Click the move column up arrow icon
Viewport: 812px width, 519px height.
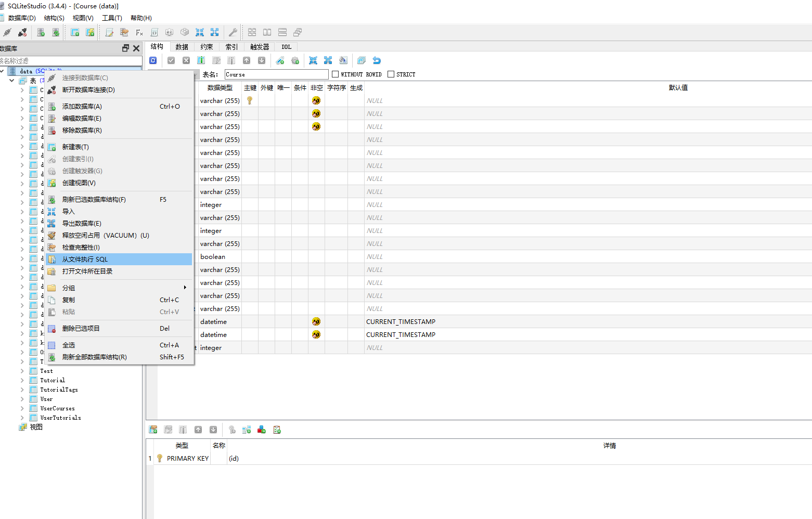click(247, 60)
